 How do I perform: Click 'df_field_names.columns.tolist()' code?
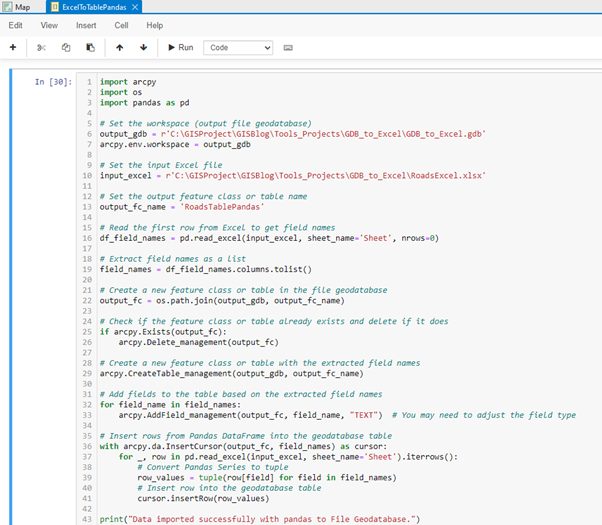point(238,269)
